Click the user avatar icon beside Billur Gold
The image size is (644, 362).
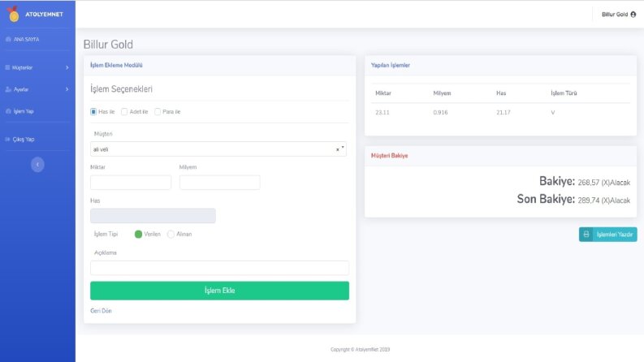tap(633, 15)
